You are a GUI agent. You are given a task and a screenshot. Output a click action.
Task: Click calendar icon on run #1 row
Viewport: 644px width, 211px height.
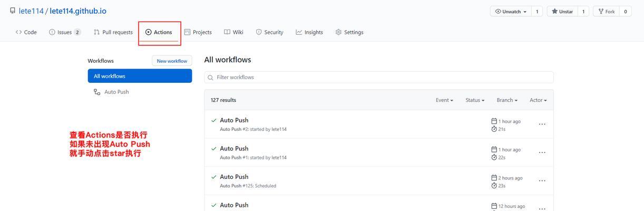click(494, 150)
